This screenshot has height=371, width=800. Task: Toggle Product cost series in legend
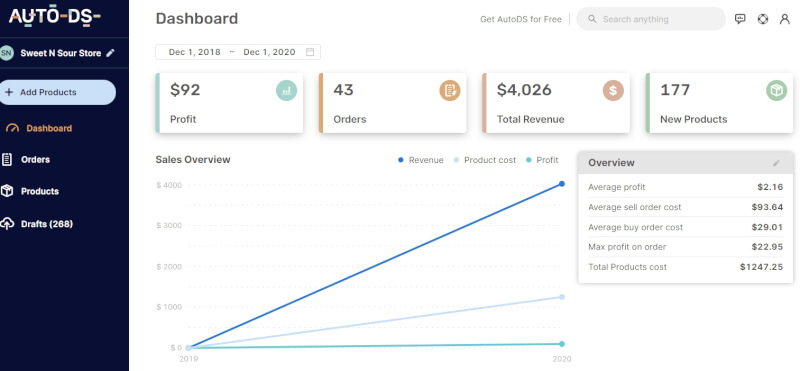coord(485,160)
